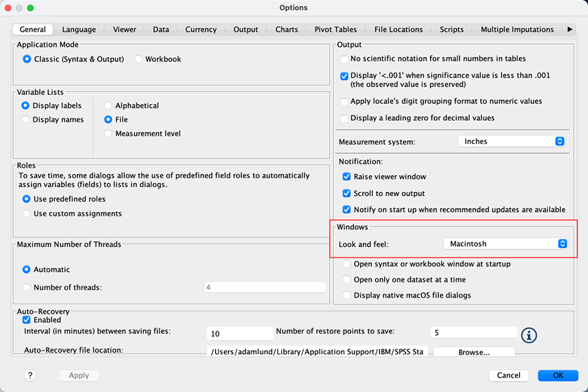Switch to the Charts tab
This screenshot has width=588, height=392.
coord(286,29)
